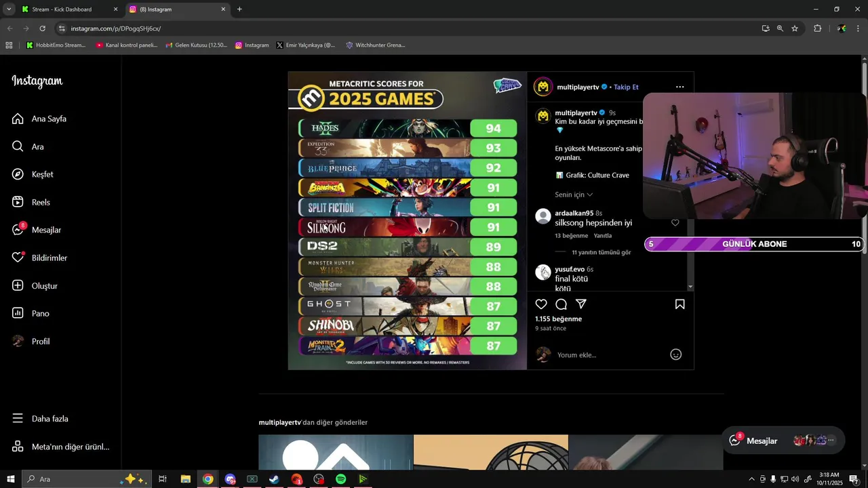Open post options three-dot menu

coord(679,87)
